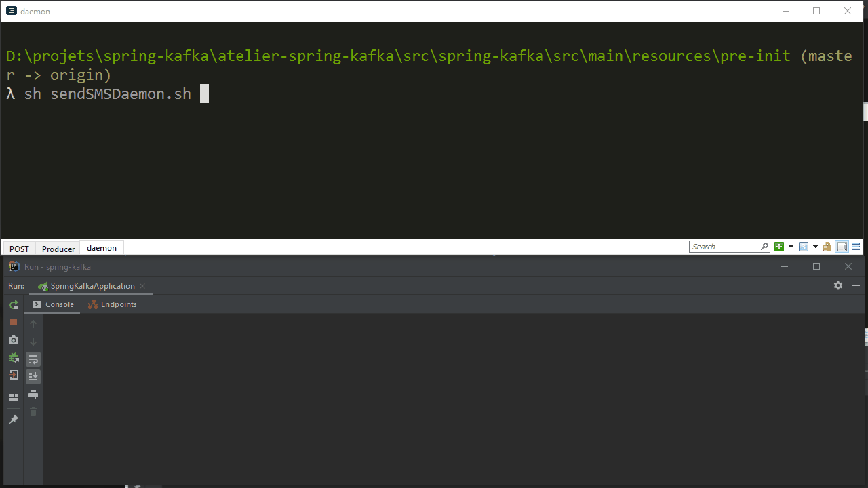The image size is (868, 488).
Task: Open the restore layout icon
Action: [x=14, y=397]
